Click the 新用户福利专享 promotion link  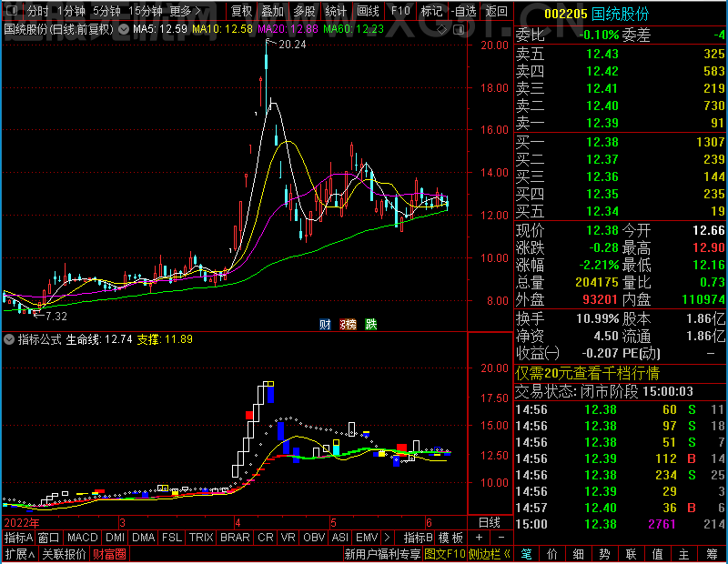(382, 554)
